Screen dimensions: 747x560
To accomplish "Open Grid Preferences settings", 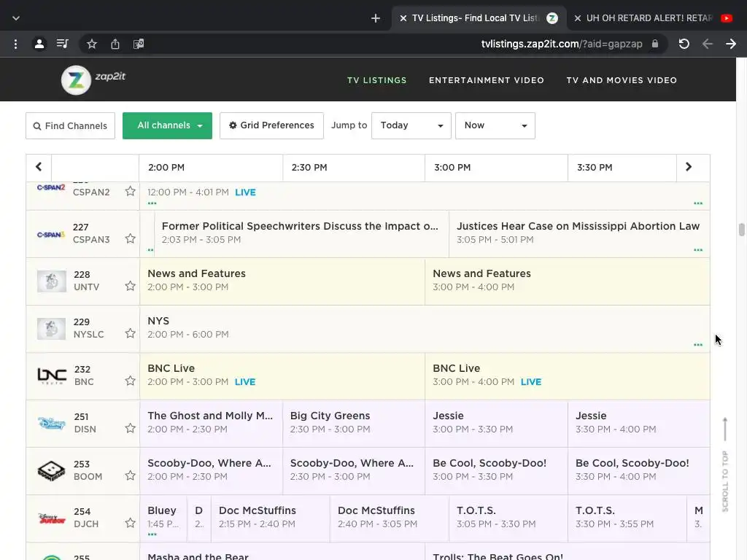I will coord(271,125).
